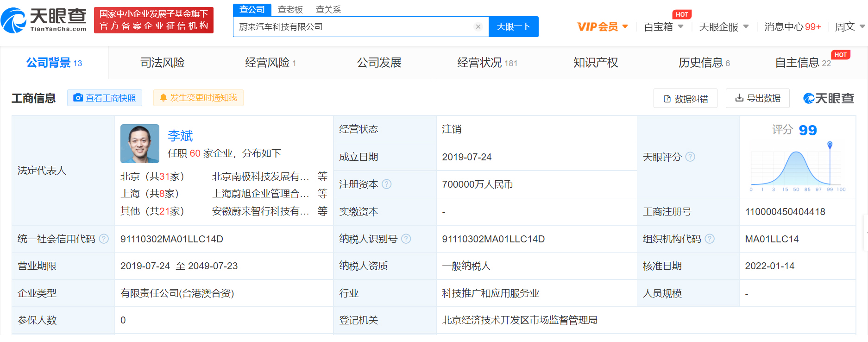Click the 700000万人民币 capital value
Image resolution: width=868 pixels, height=342 pixels.
tap(478, 184)
